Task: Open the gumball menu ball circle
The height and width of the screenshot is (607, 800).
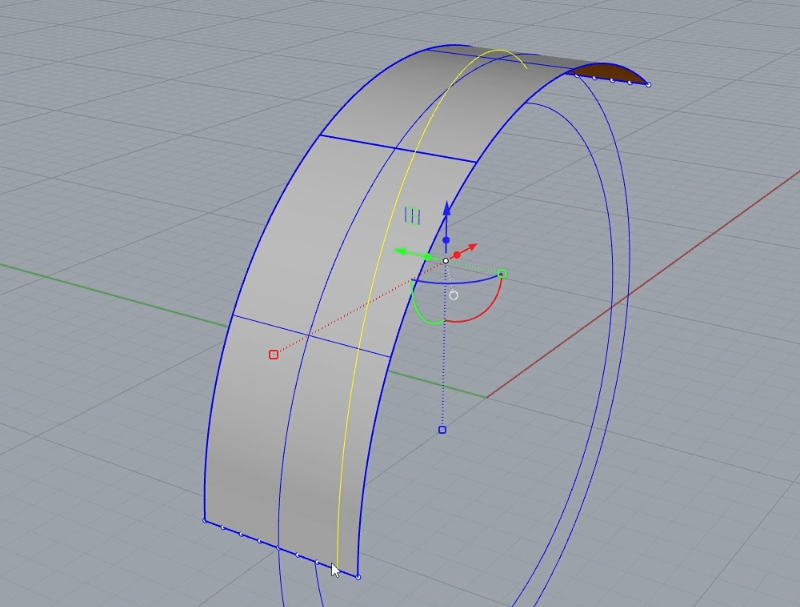Action: pyautogui.click(x=454, y=295)
